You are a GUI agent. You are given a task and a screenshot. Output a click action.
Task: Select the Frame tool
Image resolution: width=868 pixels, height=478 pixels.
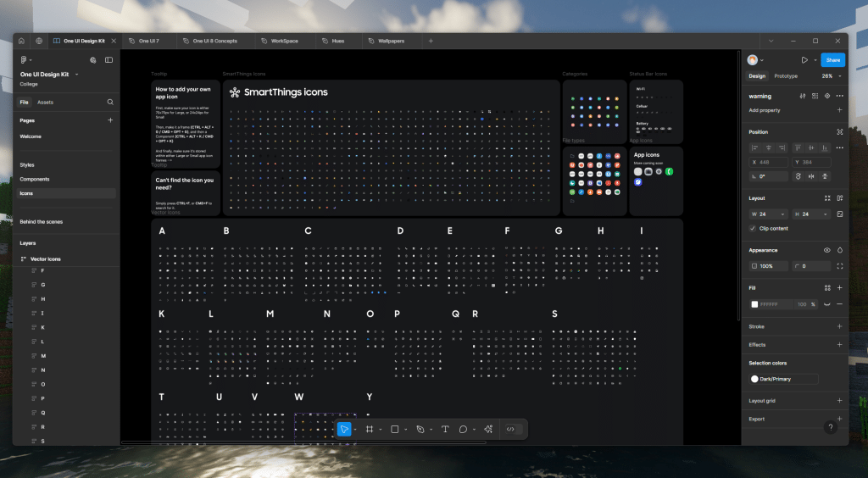370,430
